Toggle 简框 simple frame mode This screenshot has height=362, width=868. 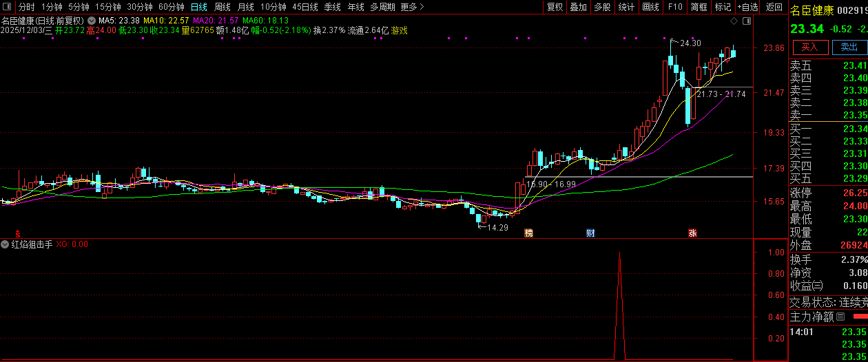pyautogui.click(x=699, y=7)
